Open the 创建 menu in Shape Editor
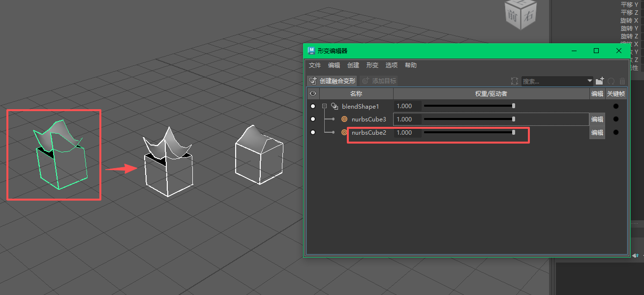Viewport: 644px width, 295px height. point(353,65)
